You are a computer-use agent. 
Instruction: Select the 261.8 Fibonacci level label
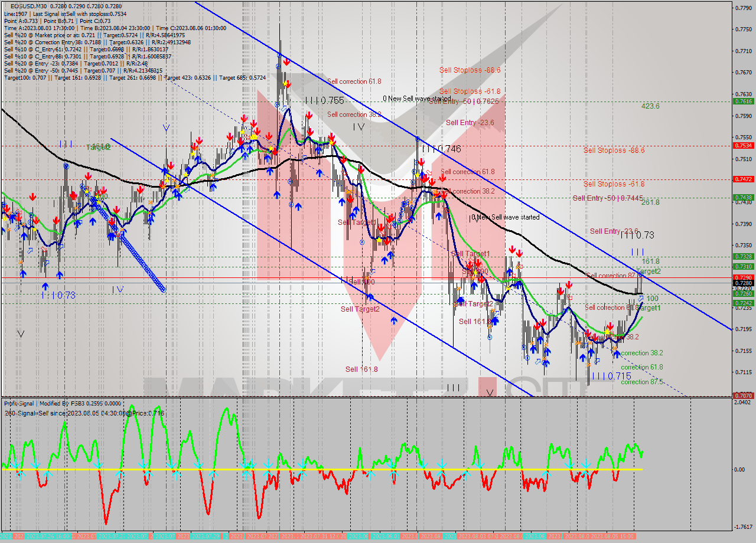coord(650,202)
